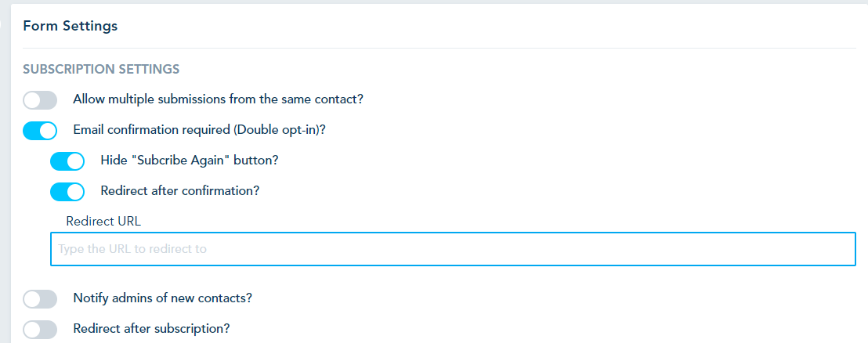Click "Email confirmation required (Double opt-in)?" label
The width and height of the screenshot is (868, 343).
point(199,129)
